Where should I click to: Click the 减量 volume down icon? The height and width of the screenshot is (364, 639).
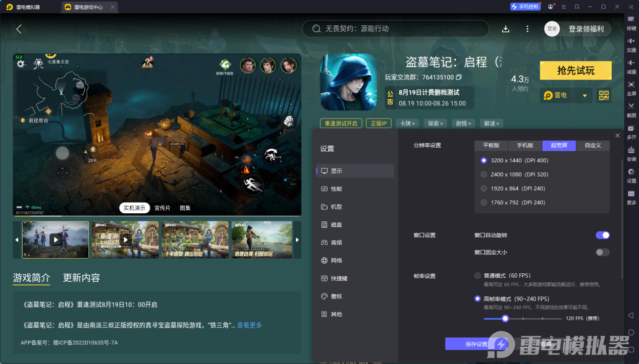[631, 62]
